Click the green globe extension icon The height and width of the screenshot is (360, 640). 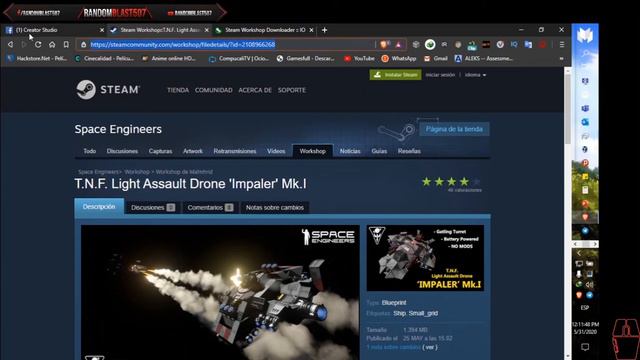pos(430,44)
